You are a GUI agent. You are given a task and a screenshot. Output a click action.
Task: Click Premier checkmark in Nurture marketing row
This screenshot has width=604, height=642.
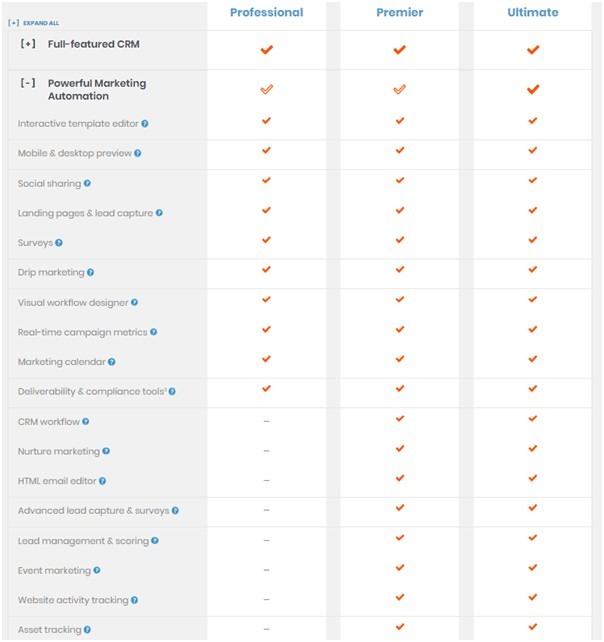pyautogui.click(x=400, y=448)
